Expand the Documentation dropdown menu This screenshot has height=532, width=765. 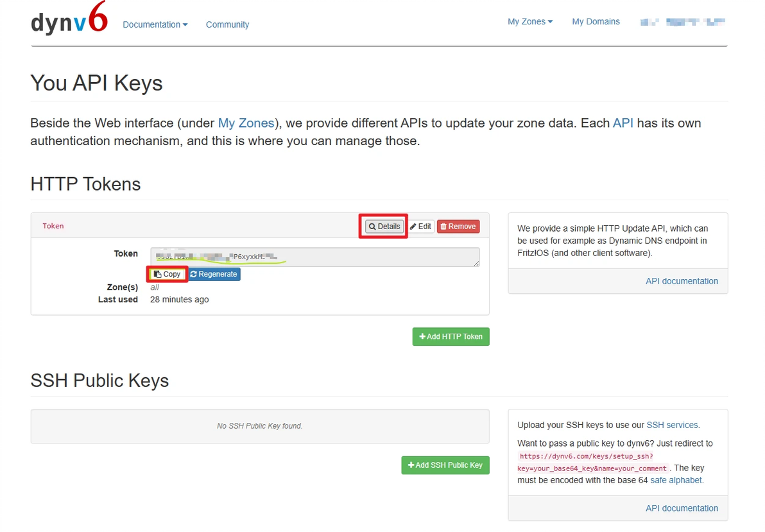click(x=155, y=24)
